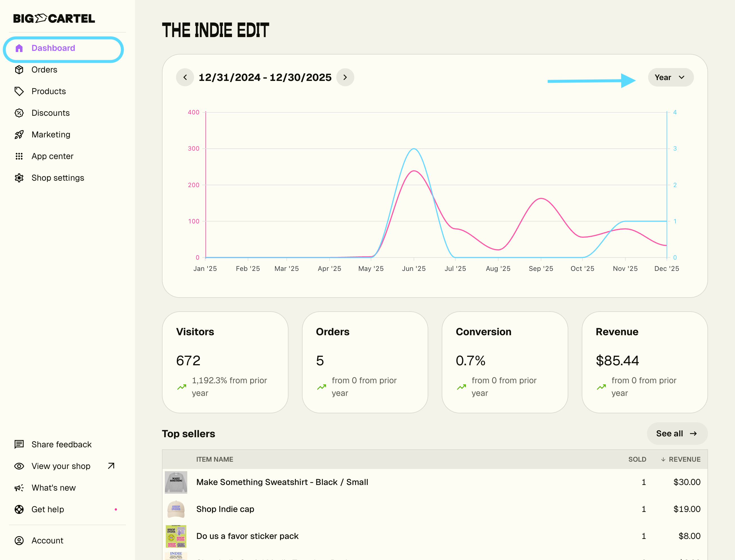Click the Jun '25 peak on the chart

tap(414, 149)
